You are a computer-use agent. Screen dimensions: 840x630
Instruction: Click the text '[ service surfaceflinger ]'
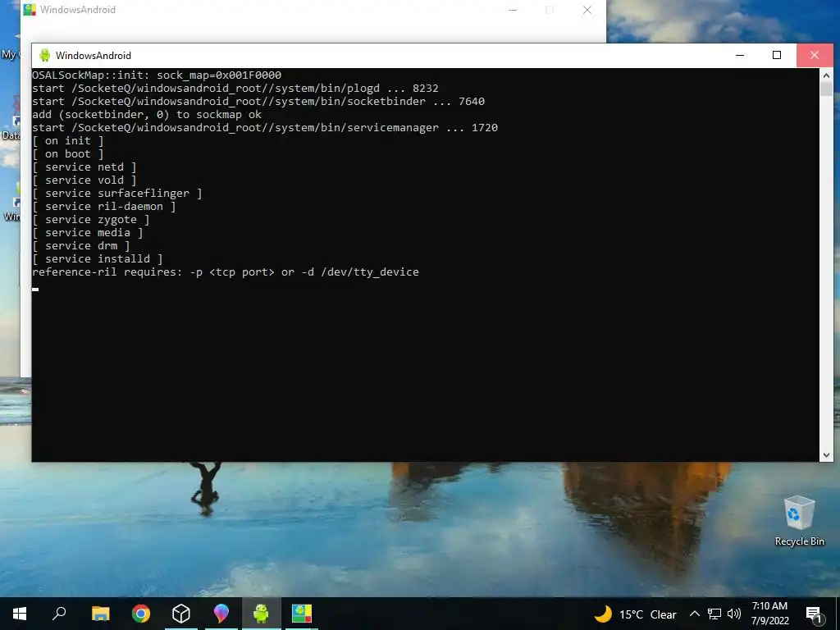116,194
